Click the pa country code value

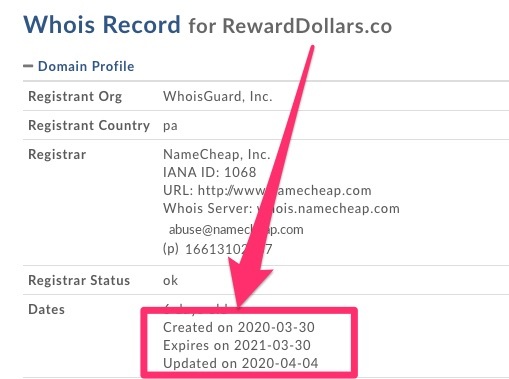click(170, 126)
